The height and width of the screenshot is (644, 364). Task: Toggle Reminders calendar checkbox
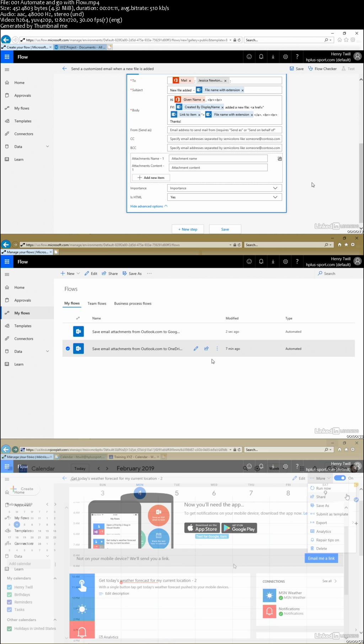[10, 602]
